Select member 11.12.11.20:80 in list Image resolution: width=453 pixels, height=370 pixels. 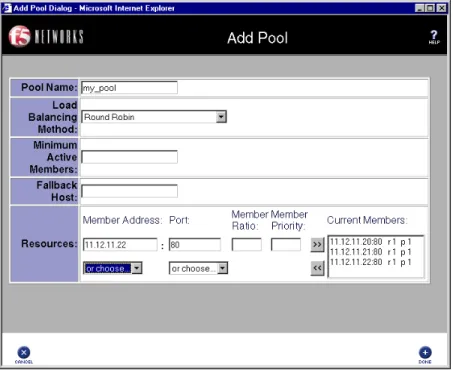click(x=370, y=242)
